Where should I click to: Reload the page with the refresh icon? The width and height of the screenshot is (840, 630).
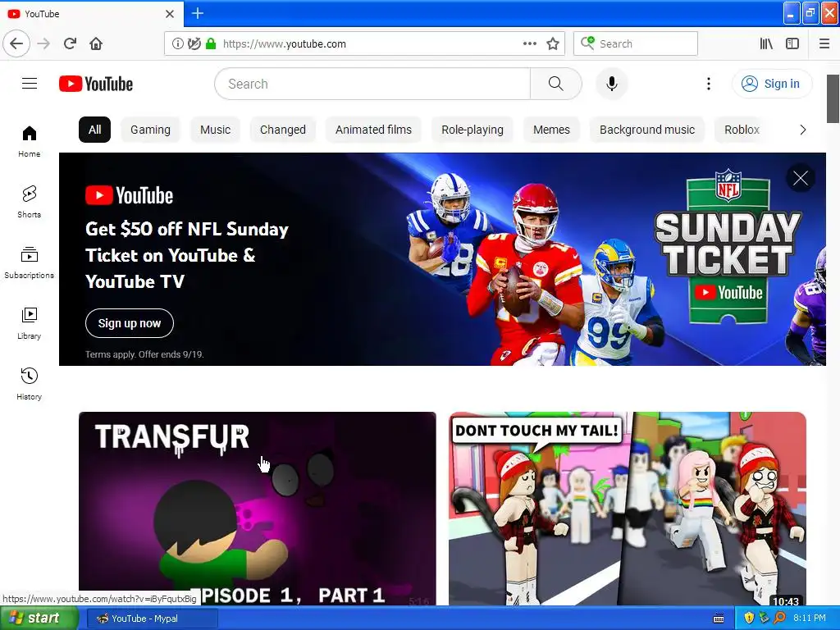click(71, 43)
